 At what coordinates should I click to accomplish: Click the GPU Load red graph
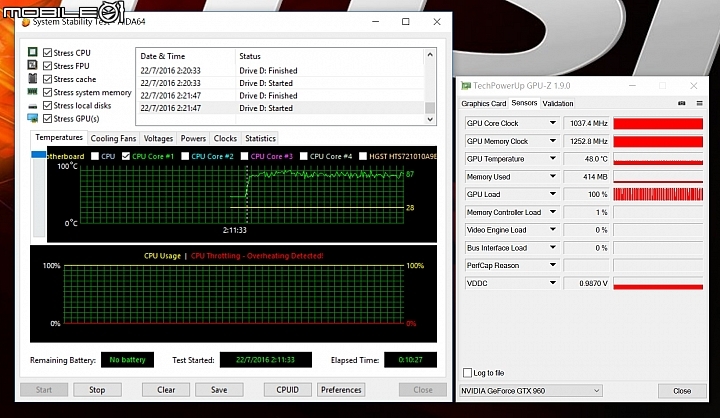(658, 194)
